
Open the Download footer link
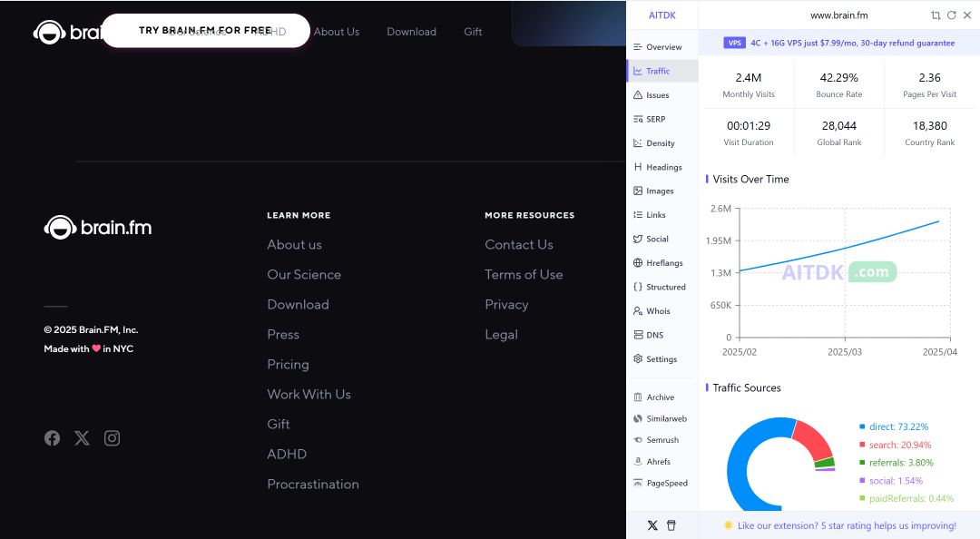click(298, 305)
